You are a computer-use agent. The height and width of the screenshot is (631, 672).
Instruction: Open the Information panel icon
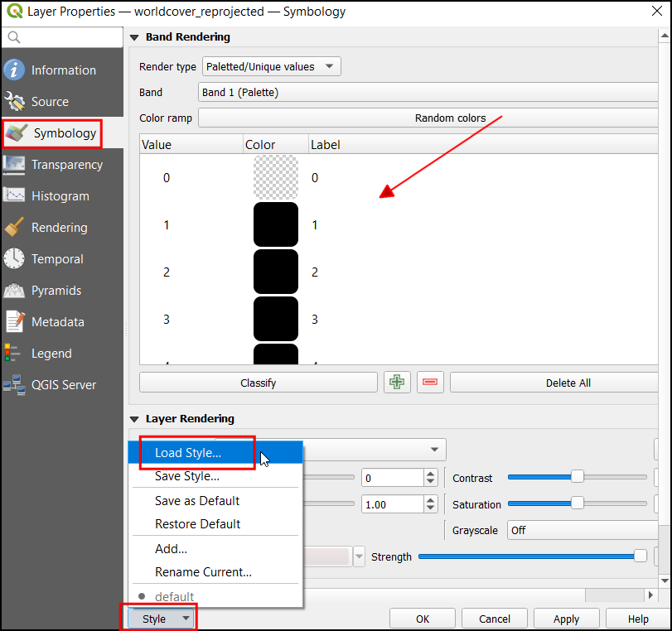pos(15,70)
